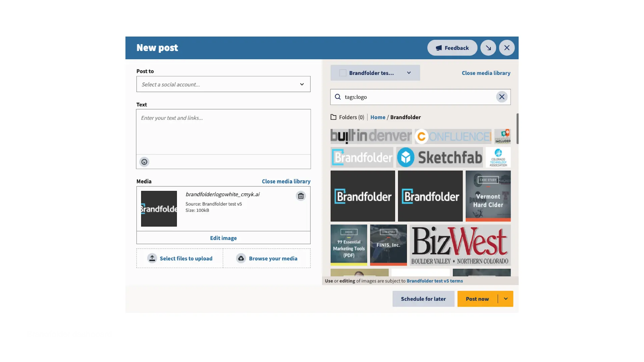Viewport: 644px width, 362px height.
Task: Close the New post dialog
Action: [507, 48]
